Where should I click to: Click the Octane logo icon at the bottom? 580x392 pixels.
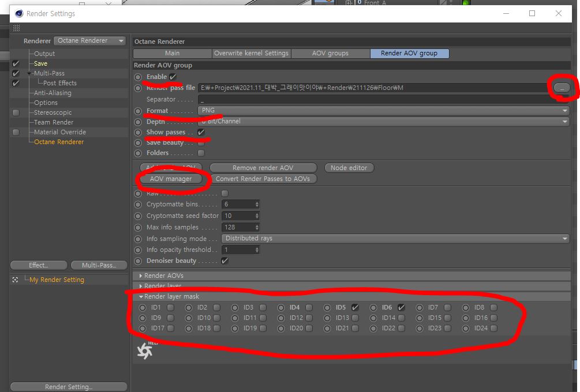[x=145, y=351]
